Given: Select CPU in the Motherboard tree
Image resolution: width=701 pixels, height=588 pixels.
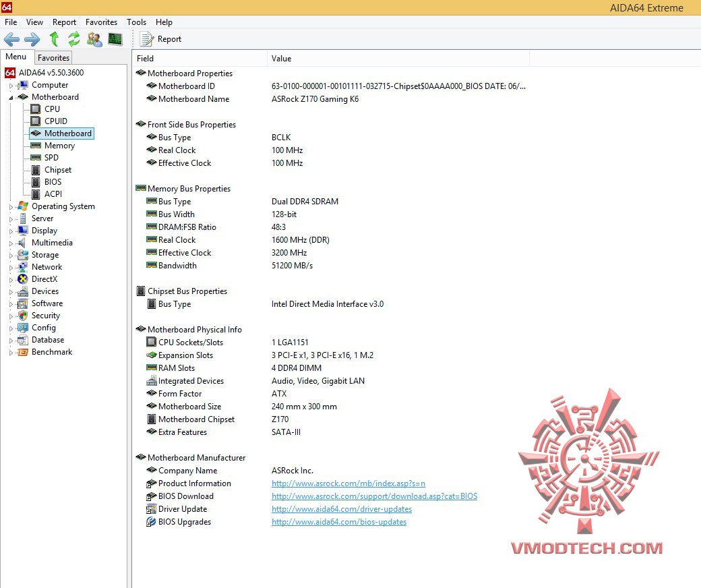Looking at the screenshot, I should coord(52,109).
